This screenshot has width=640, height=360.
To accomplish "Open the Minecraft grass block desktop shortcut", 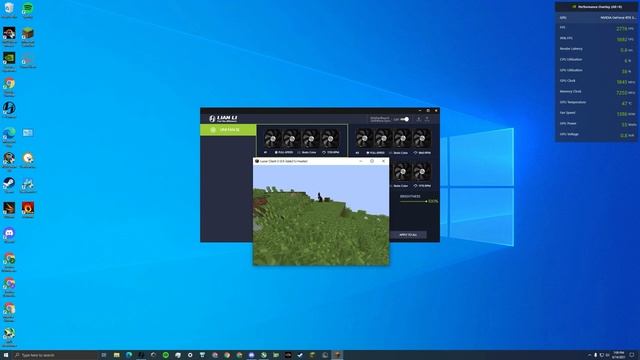I will 28,36.
